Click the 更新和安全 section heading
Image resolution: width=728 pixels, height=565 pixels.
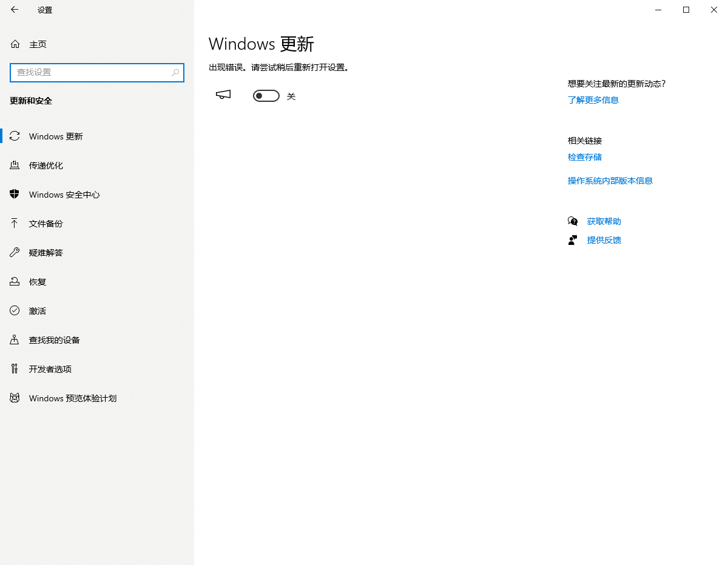pyautogui.click(x=31, y=101)
